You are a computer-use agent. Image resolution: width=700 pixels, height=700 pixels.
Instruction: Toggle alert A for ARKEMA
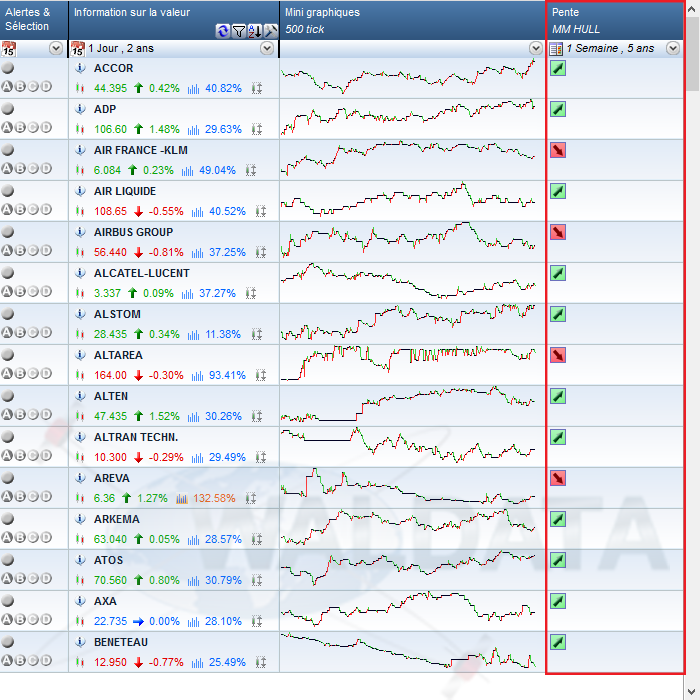[x=7, y=537]
